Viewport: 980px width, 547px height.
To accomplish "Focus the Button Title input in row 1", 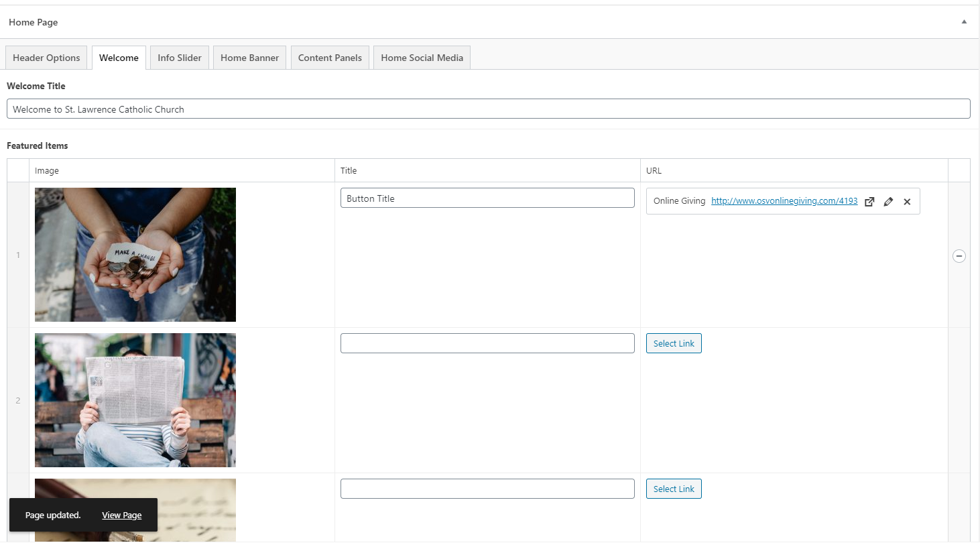I will coord(487,198).
